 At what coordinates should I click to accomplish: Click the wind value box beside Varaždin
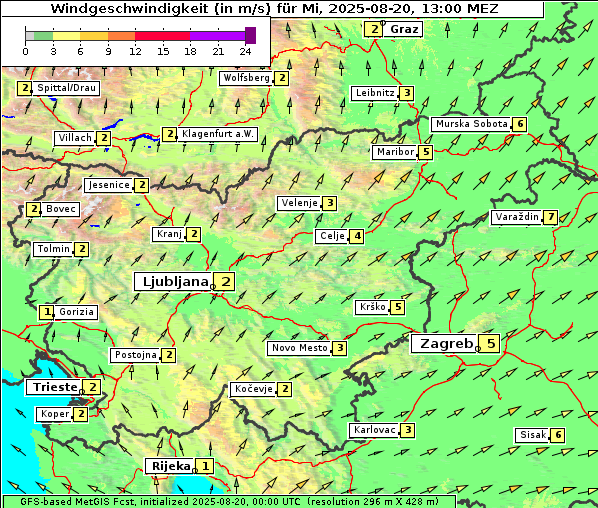point(550,217)
